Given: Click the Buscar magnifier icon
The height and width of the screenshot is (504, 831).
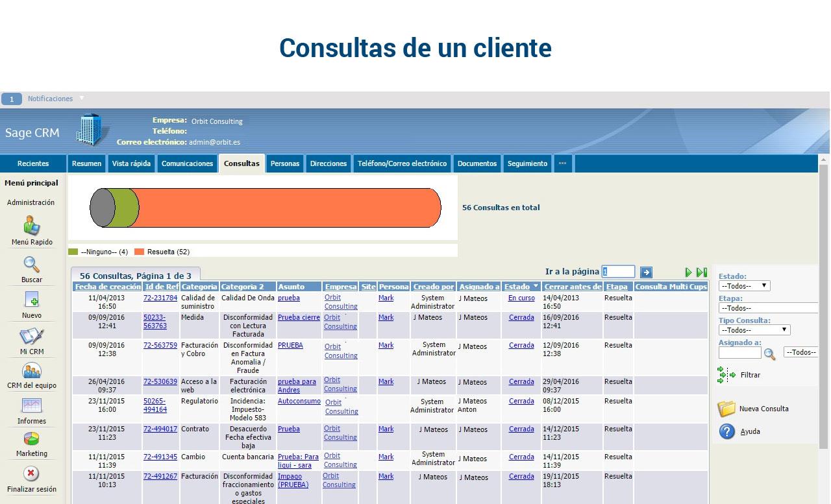Looking at the screenshot, I should point(32,265).
